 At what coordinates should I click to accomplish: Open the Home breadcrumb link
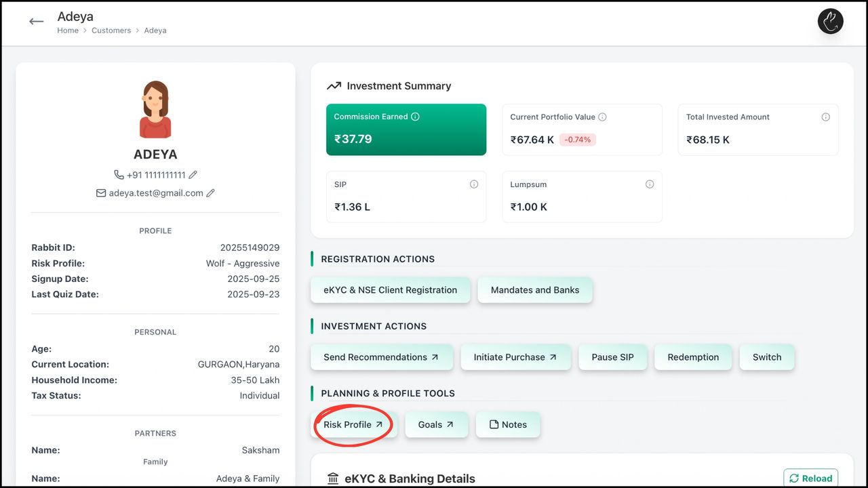[68, 30]
